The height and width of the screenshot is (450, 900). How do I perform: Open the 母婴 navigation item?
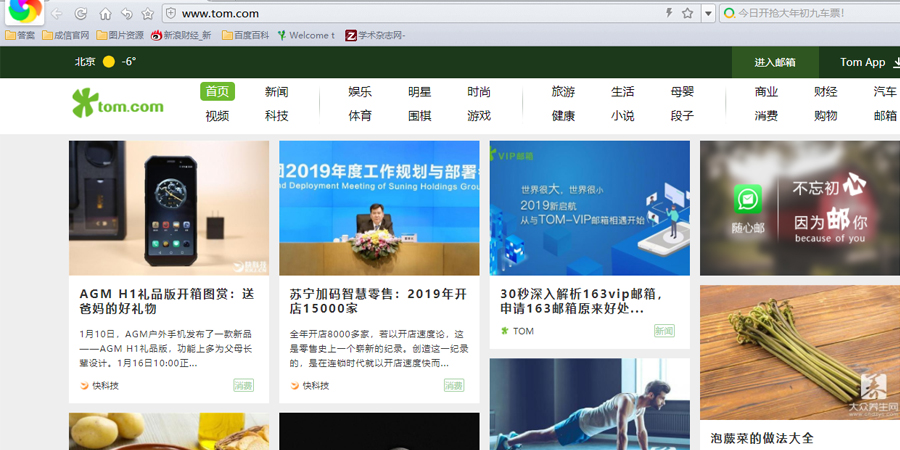pos(682,92)
